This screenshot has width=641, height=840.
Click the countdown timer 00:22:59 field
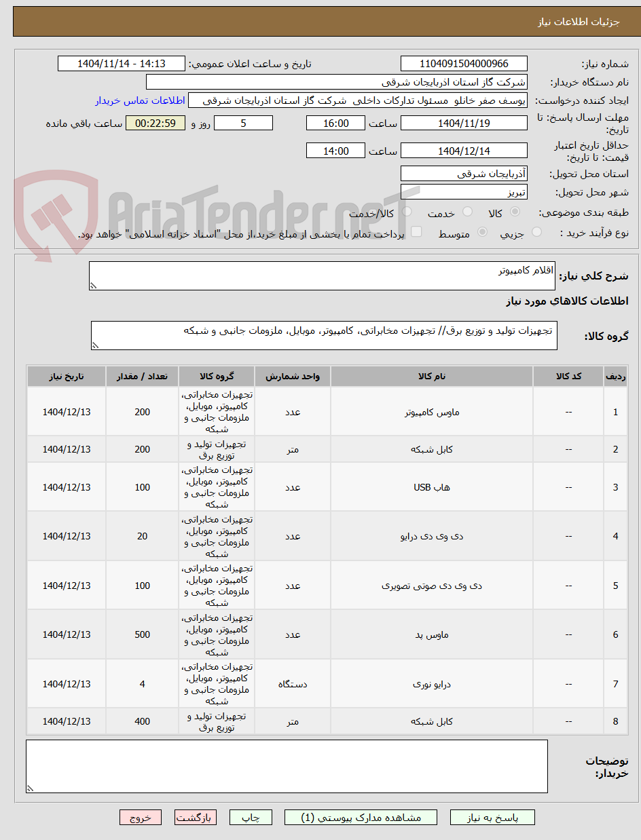pyautogui.click(x=155, y=123)
